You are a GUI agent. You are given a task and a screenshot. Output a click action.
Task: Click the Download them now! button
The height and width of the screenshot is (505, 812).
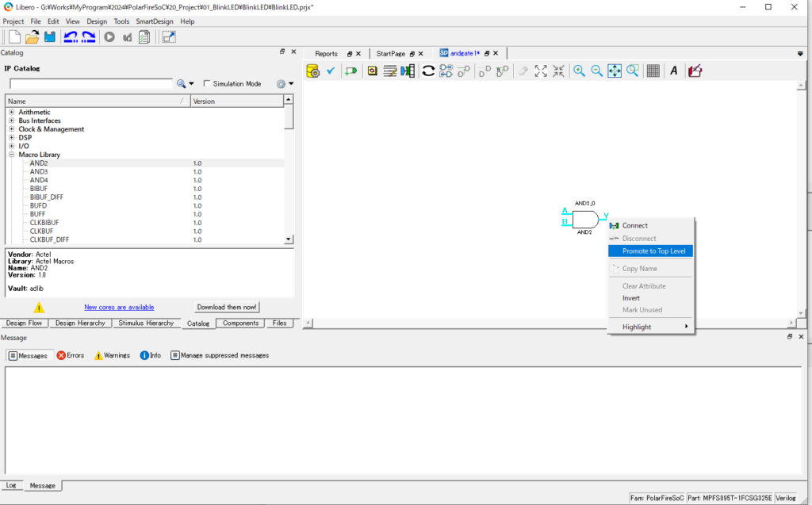[227, 308]
